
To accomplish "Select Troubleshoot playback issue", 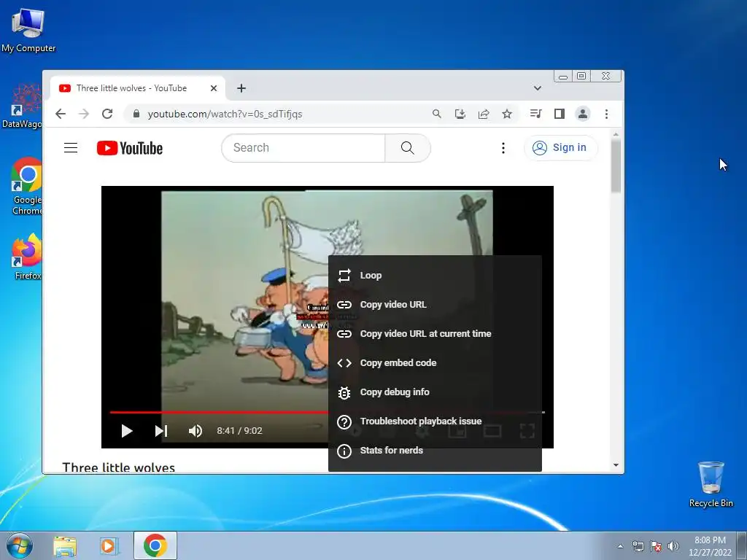I will [x=435, y=421].
